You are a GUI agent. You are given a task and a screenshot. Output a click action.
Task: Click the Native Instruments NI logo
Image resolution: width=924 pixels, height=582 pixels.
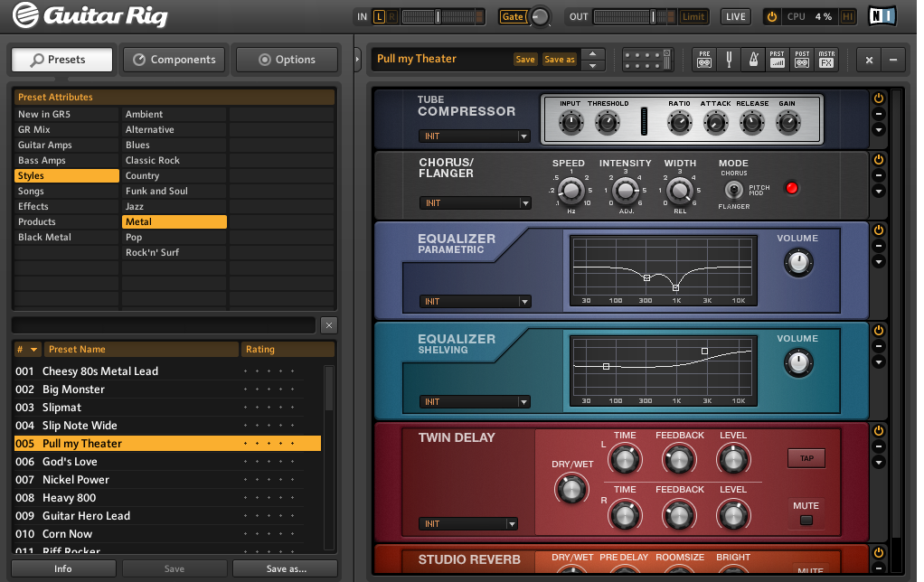tap(882, 16)
